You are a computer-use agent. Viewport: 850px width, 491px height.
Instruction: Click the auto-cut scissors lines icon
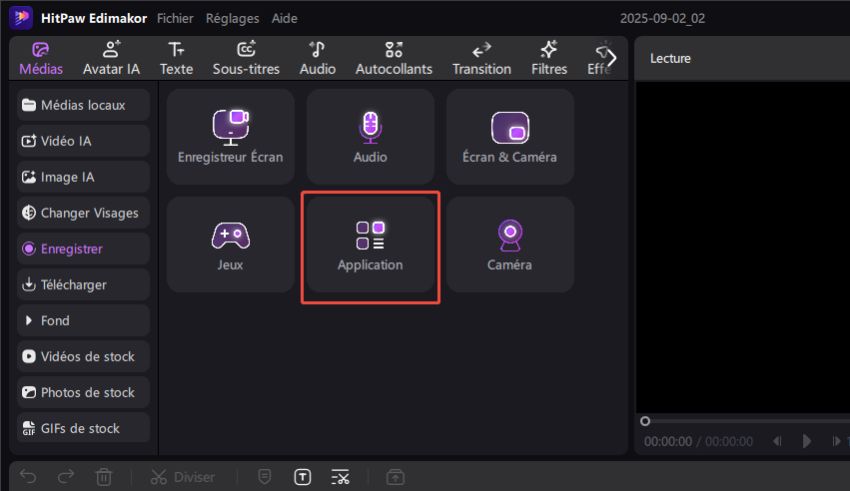pos(340,477)
